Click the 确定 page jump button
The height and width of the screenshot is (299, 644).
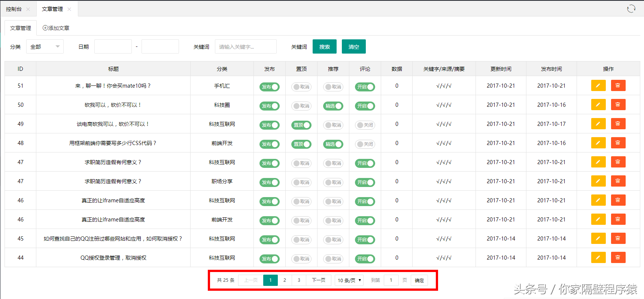(x=419, y=280)
